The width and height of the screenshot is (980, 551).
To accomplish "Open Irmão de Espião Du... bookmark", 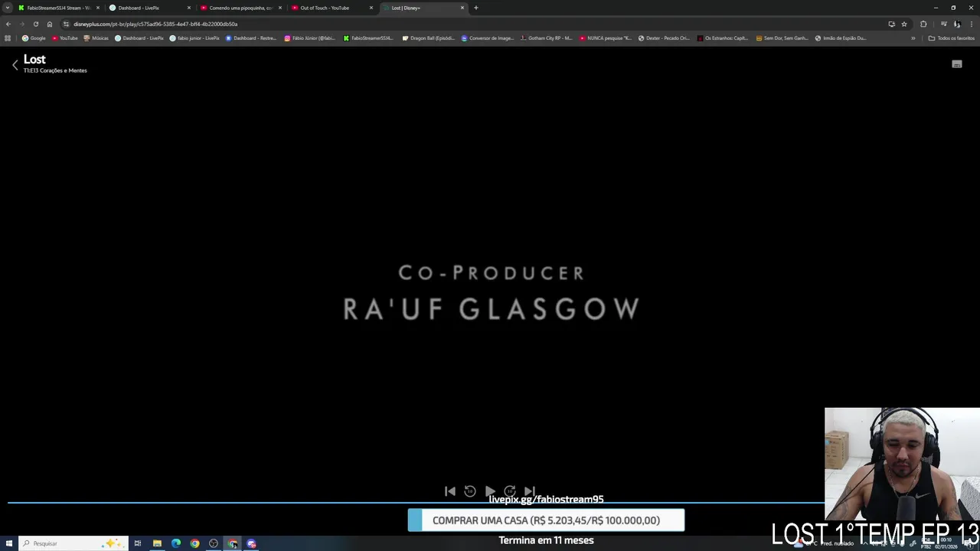I will point(841,38).
